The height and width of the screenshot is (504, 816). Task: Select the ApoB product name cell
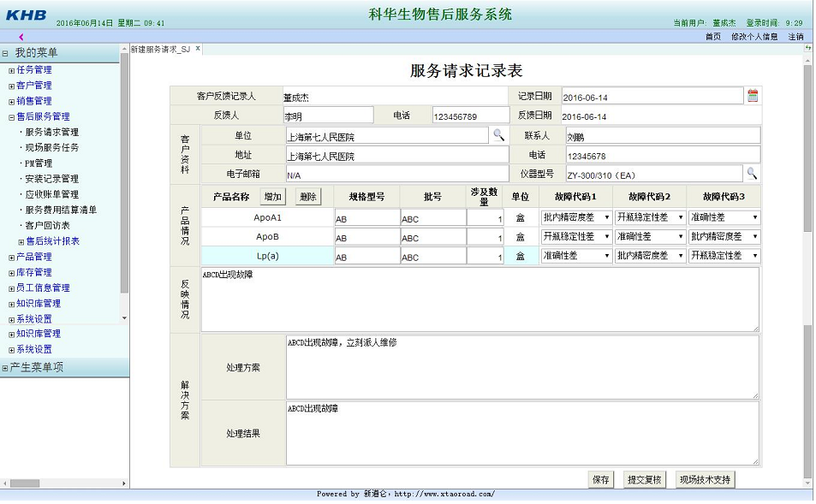coord(267,237)
